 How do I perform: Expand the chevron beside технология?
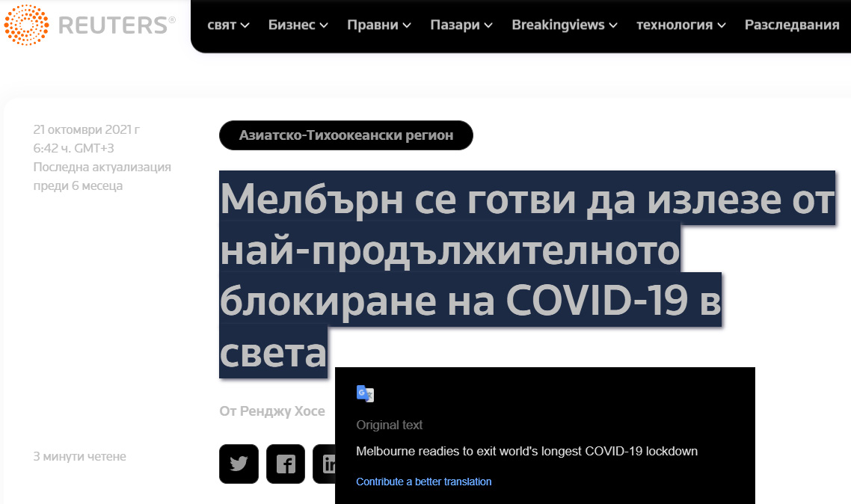pos(722,25)
